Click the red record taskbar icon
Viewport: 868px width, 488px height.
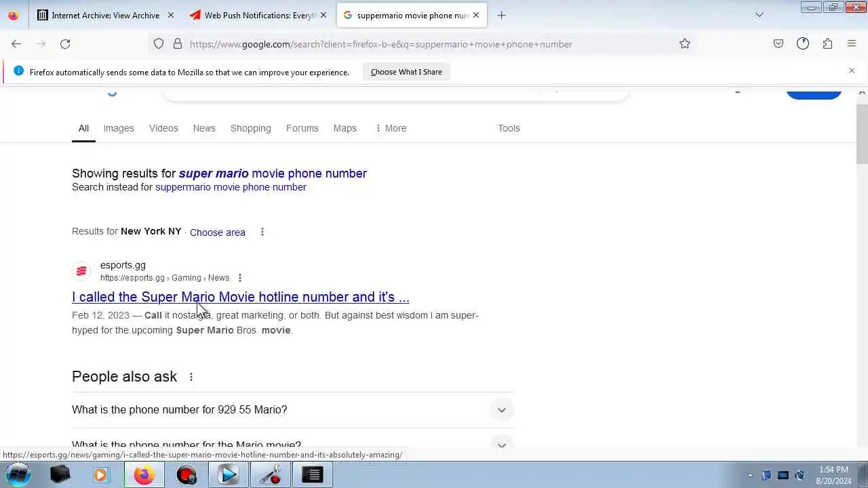186,474
